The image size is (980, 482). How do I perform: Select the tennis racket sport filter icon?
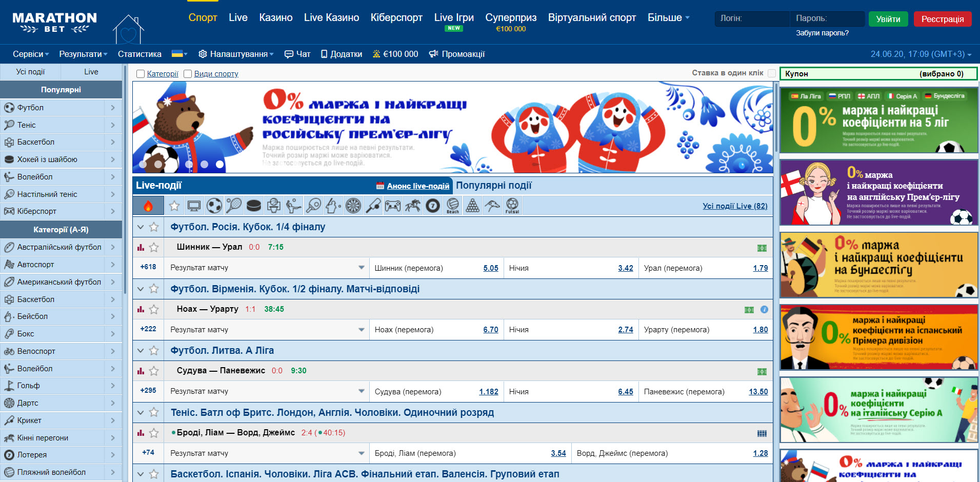[x=233, y=206]
